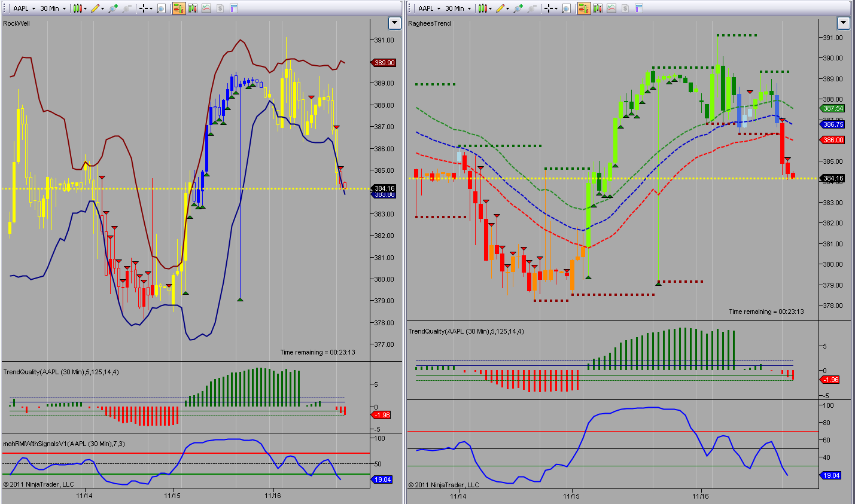Click the blue 386.75 price marker
Image resolution: width=855 pixels, height=504 pixels.
coord(833,124)
